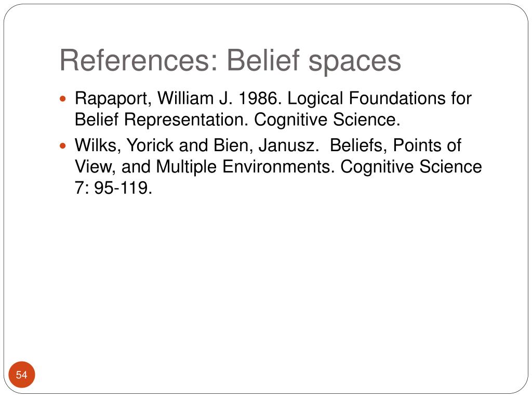Click the word spaces in the title
Image resolution: width=532 pixels, height=399 pixels.
tap(355, 63)
